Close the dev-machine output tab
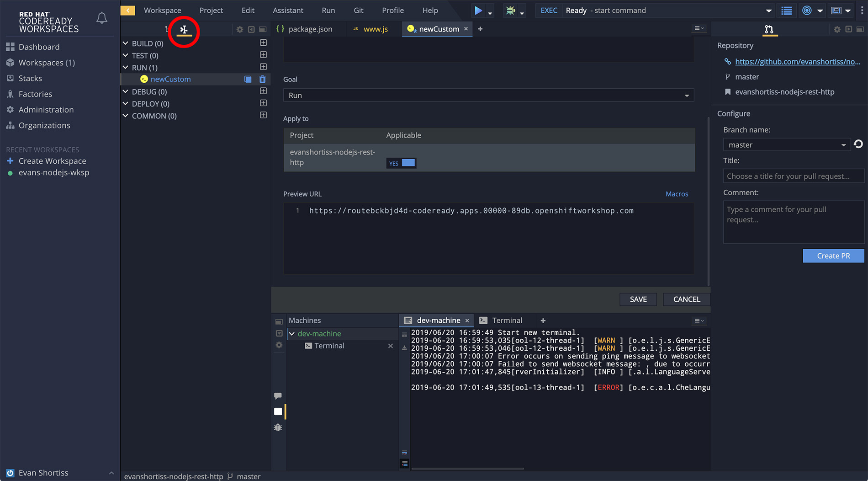This screenshot has width=868, height=481. click(x=467, y=321)
